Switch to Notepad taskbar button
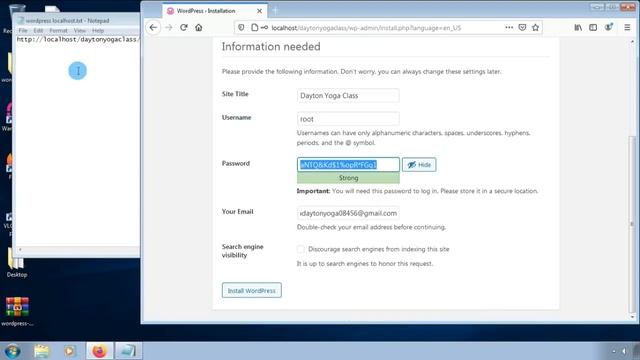Viewport: 640px width, 360px height. click(128, 351)
